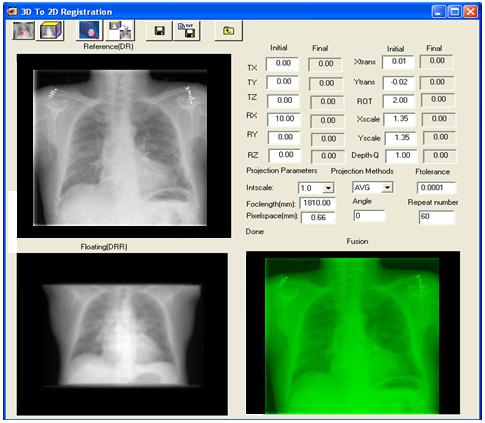Click the load chest X-ray image icon
The height and width of the screenshot is (423, 485).
(23, 30)
